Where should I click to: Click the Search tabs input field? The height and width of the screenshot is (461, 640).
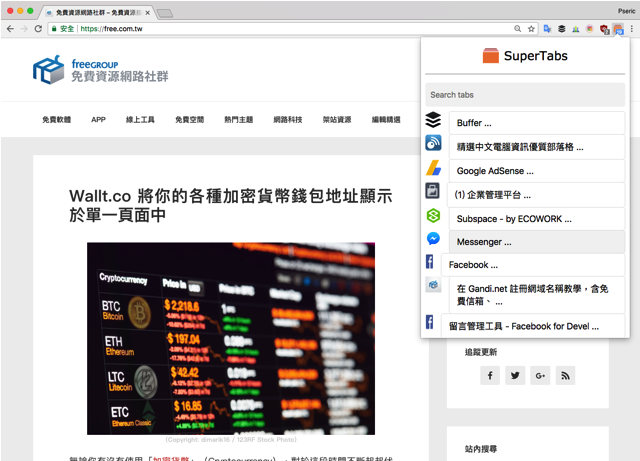pyautogui.click(x=525, y=95)
